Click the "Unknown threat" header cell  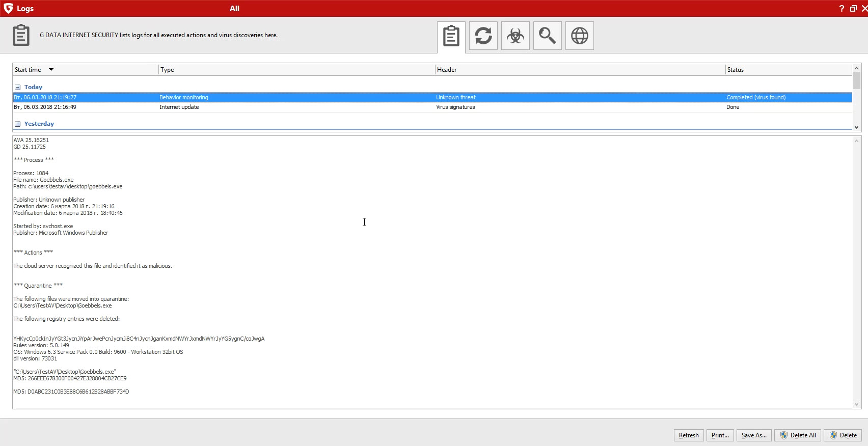[x=456, y=97]
